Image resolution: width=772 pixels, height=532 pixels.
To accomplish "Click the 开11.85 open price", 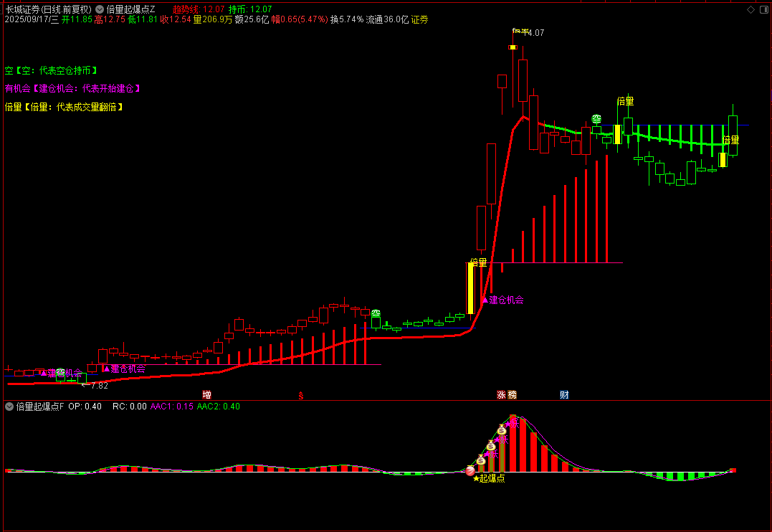I will click(77, 19).
